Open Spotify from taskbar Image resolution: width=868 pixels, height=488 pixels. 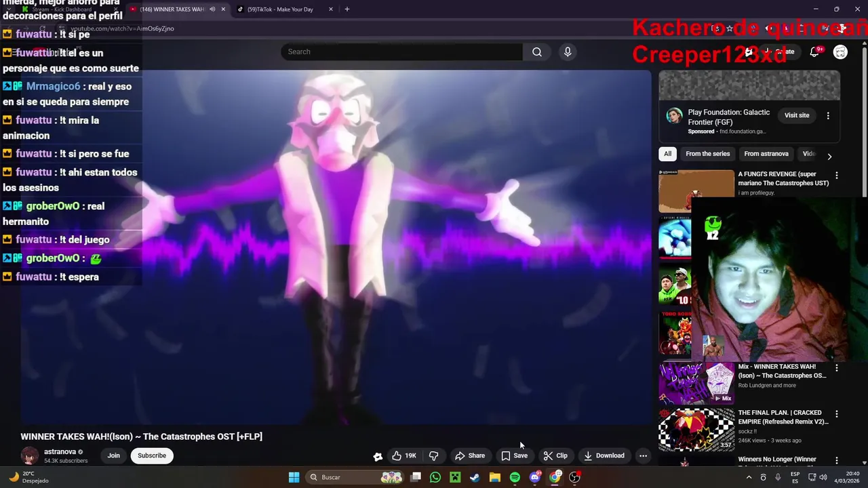tap(515, 477)
